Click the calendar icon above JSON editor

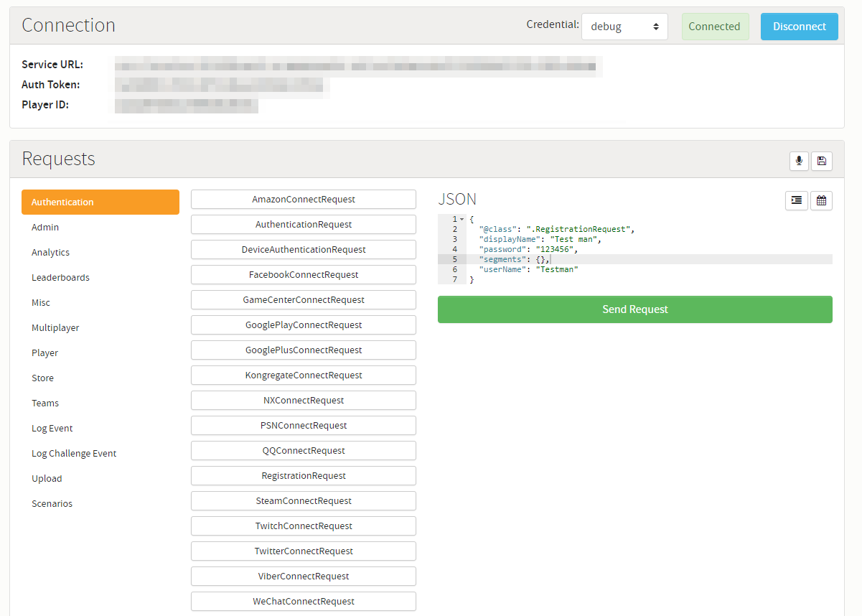pos(821,201)
